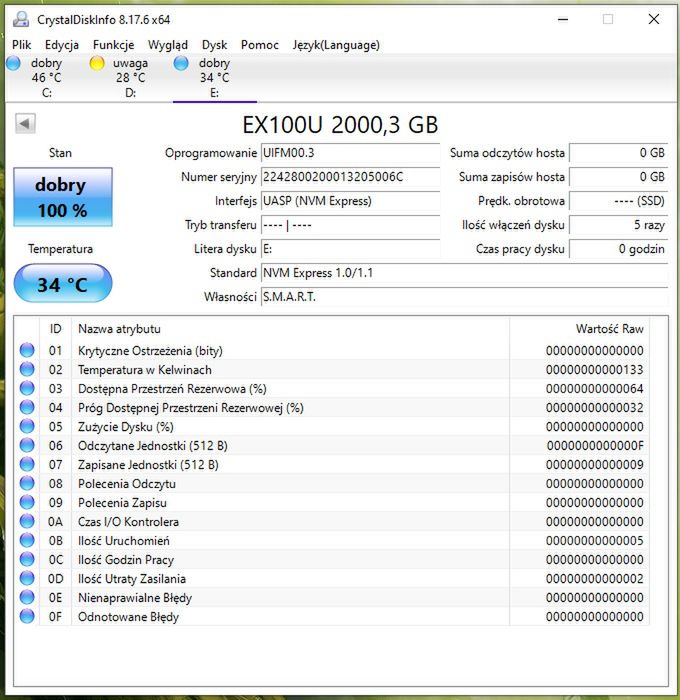680x700 pixels.
Task: Click the status icon for Czas I/O Kontrolera
Action: click(x=27, y=521)
